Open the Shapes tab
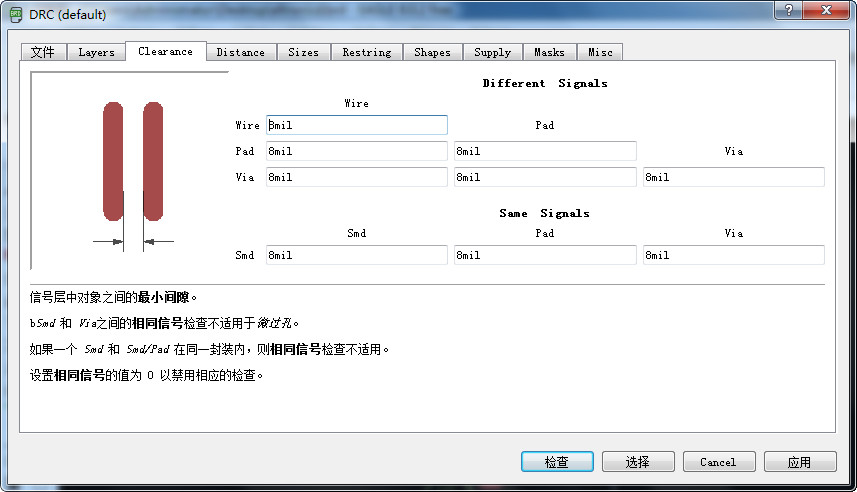857x492 pixels. pos(432,52)
